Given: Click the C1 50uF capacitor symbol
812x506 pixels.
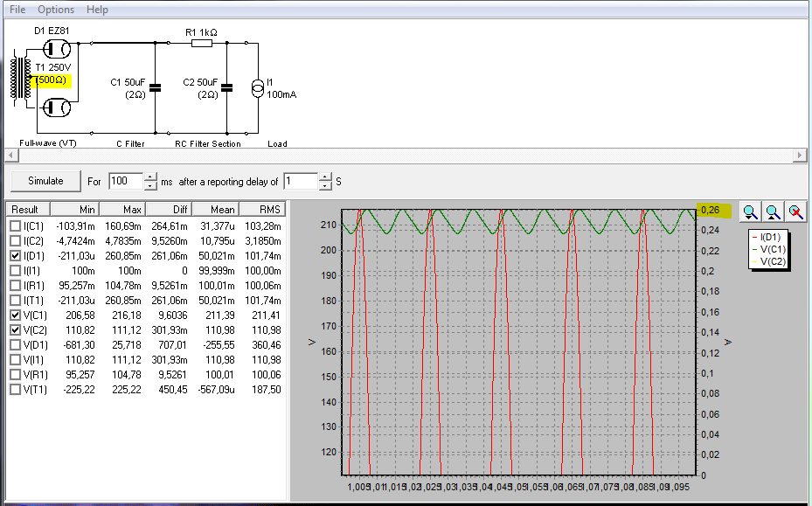Looking at the screenshot, I should click(155, 87).
